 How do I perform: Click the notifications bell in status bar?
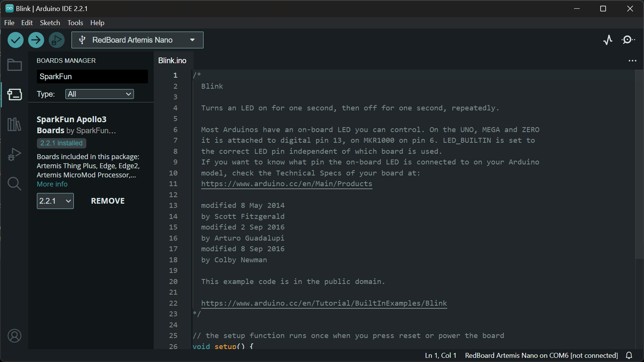click(629, 356)
